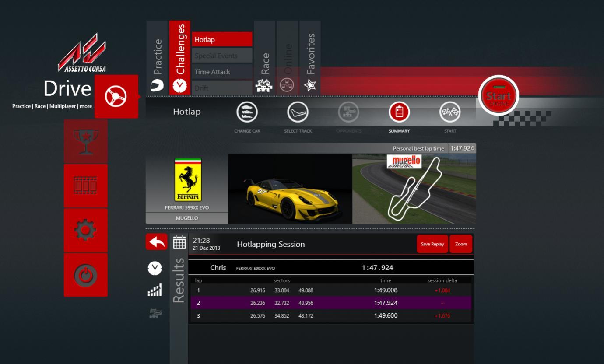Click the Change Car icon
This screenshot has height=364, width=604.
tap(247, 112)
